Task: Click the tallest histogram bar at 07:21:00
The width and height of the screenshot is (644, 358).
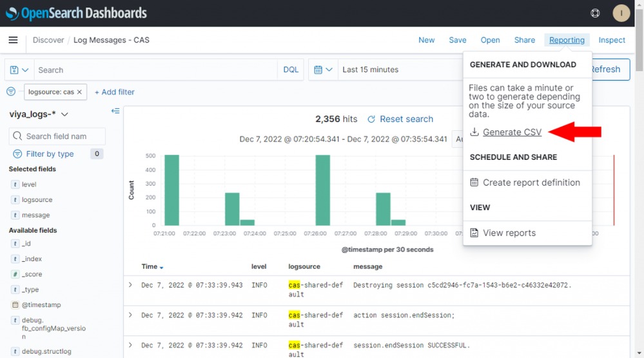Action: click(x=171, y=190)
